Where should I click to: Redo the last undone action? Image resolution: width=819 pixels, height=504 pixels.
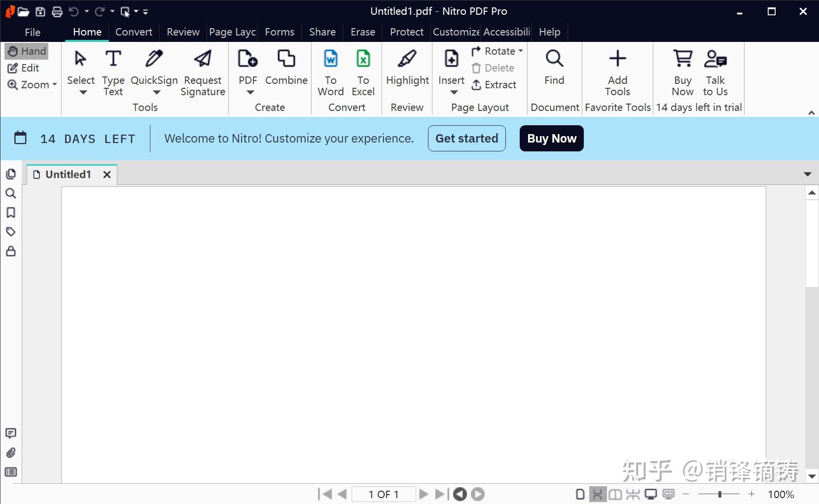(100, 11)
